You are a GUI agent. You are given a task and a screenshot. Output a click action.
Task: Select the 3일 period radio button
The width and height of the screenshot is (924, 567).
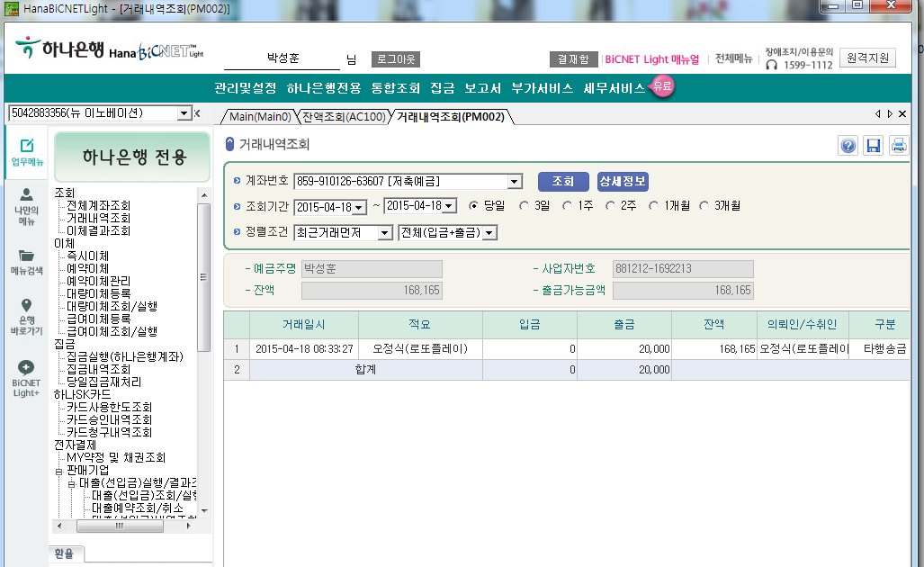tap(525, 206)
